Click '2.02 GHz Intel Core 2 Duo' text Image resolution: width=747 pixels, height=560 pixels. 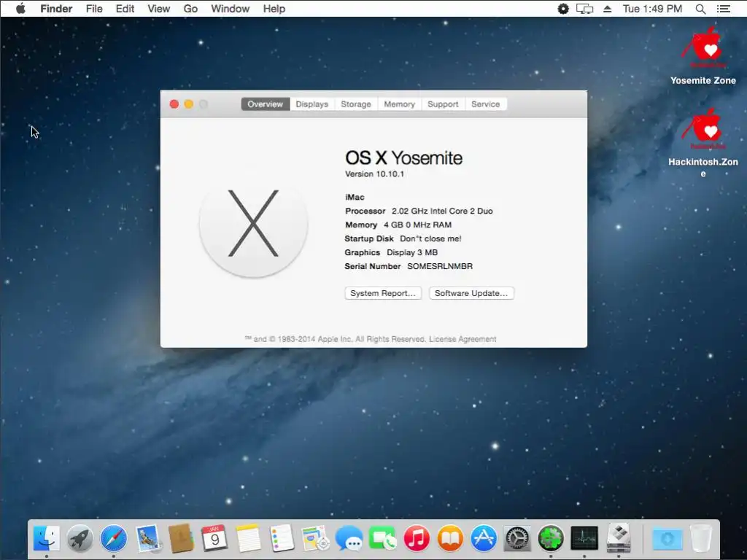pos(442,211)
